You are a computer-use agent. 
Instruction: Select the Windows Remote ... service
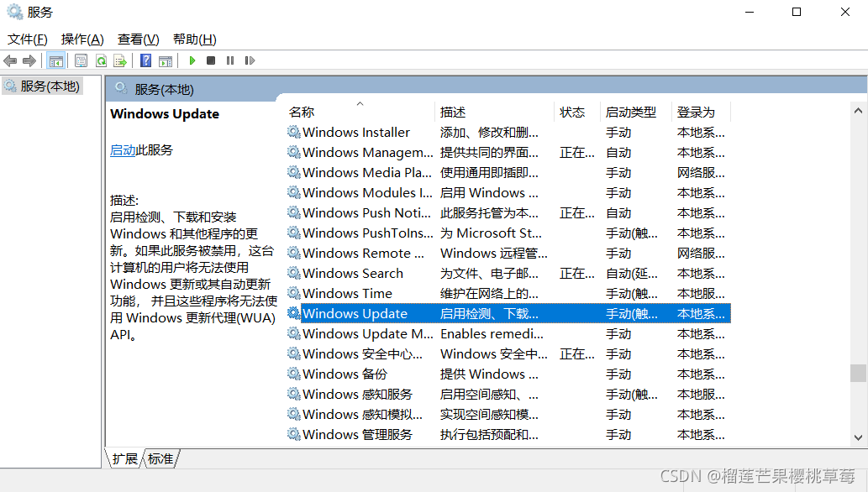click(363, 253)
